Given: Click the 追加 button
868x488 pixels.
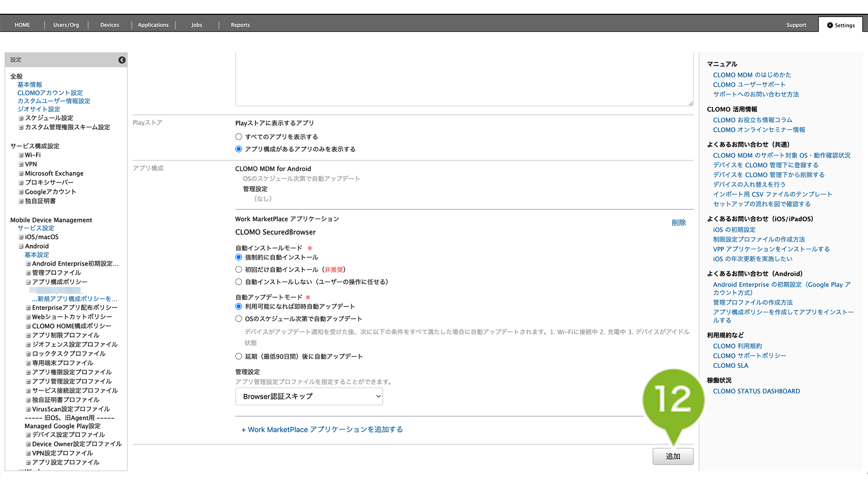Looking at the screenshot, I should click(x=673, y=456).
